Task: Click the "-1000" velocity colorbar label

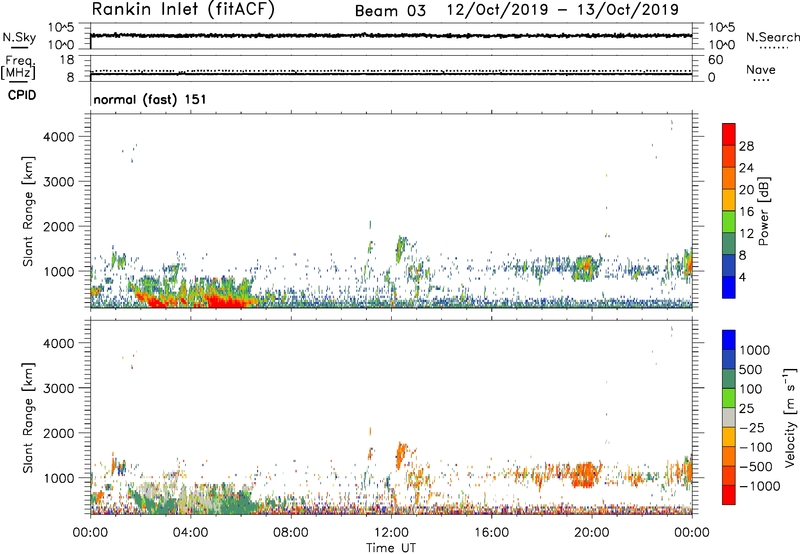Action: (x=760, y=486)
